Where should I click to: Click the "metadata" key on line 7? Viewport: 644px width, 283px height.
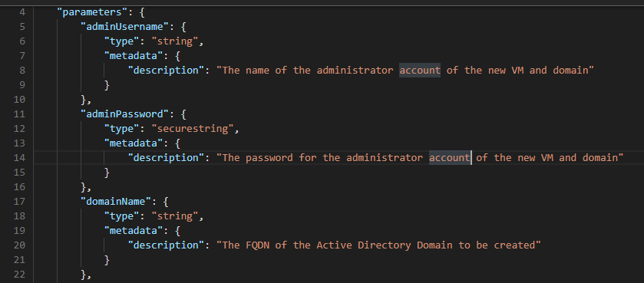(134, 56)
